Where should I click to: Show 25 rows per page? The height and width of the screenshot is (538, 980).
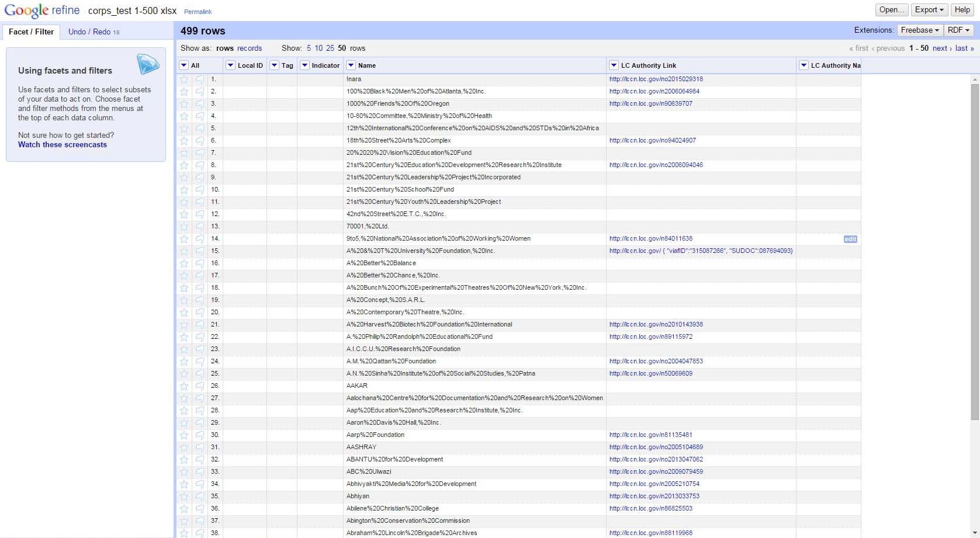click(330, 48)
